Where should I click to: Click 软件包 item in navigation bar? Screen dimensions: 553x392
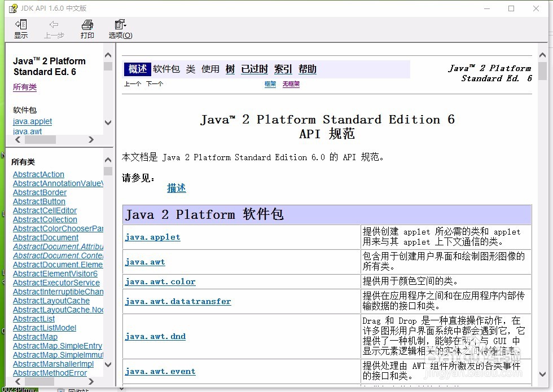pos(166,69)
